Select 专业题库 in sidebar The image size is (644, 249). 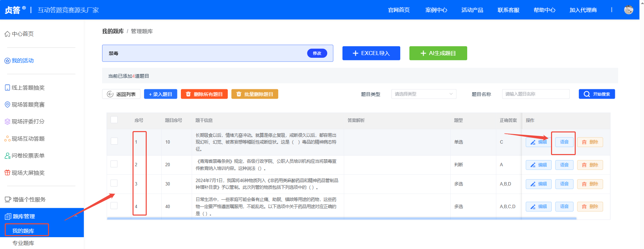23,243
